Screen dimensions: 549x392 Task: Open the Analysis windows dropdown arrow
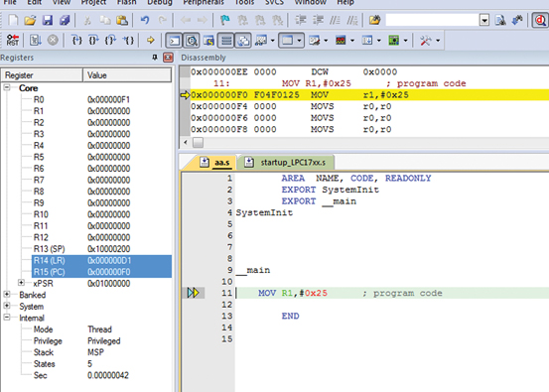[x=352, y=41]
